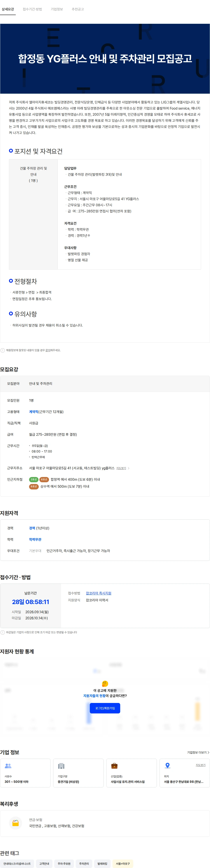Image resolution: width=210 pixels, height=868 pixels.
Task: Click the 기업구분 building icon
Action: (61, 766)
